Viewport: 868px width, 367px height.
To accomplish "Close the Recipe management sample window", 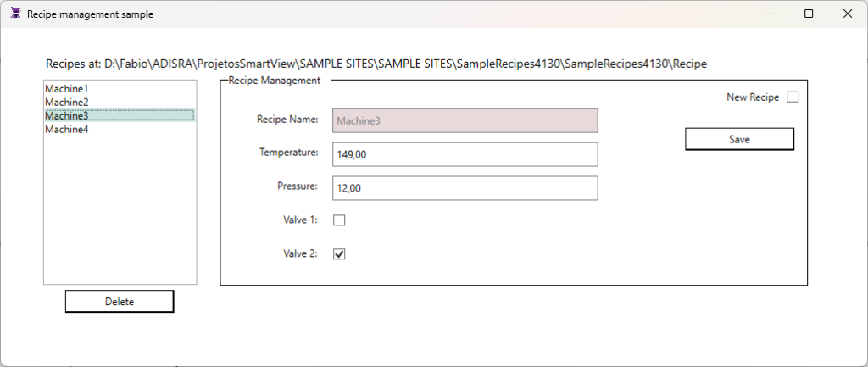I will coord(847,14).
